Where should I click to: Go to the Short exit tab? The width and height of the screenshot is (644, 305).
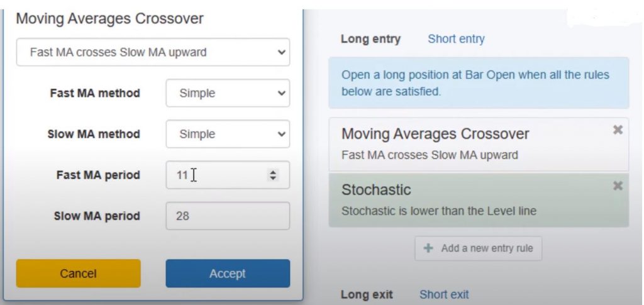point(444,294)
